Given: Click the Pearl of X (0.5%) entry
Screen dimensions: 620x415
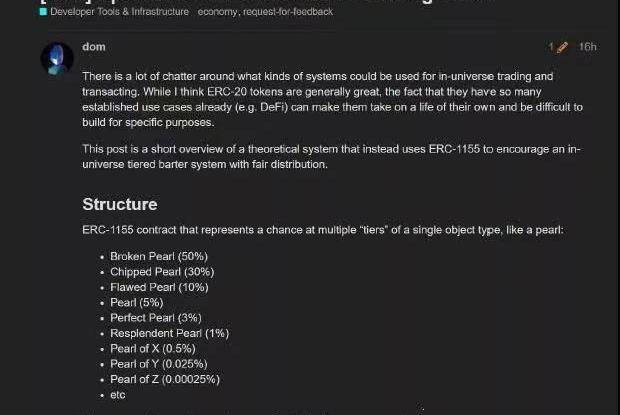Looking at the screenshot, I should [153, 348].
